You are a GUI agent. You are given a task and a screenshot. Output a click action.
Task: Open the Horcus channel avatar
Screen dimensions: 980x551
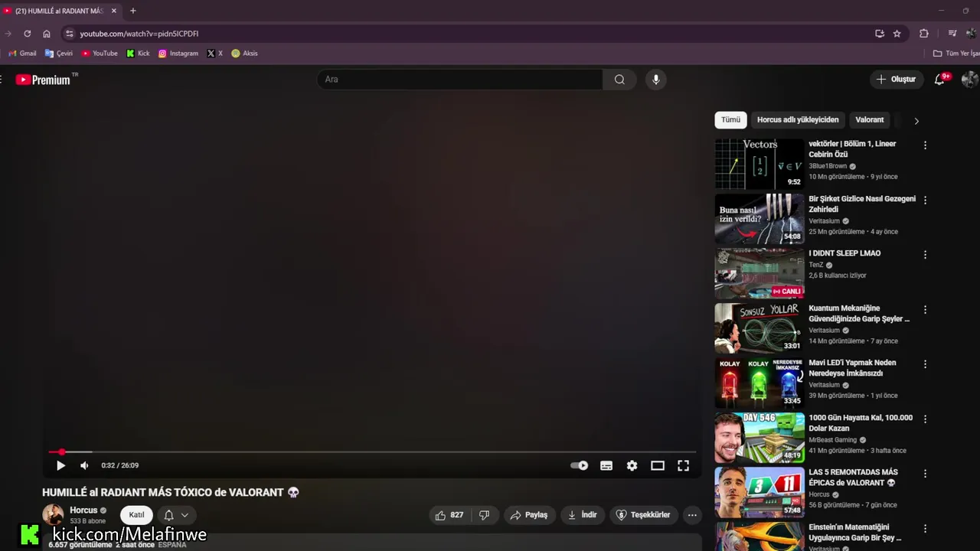click(x=53, y=515)
